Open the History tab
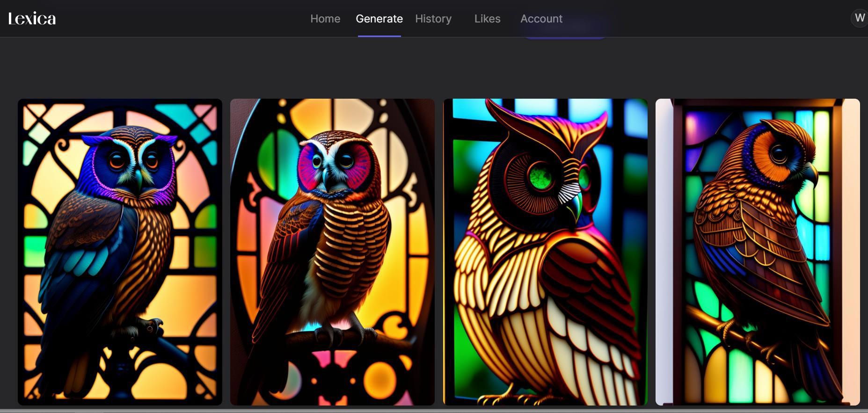This screenshot has width=868, height=413. click(433, 19)
